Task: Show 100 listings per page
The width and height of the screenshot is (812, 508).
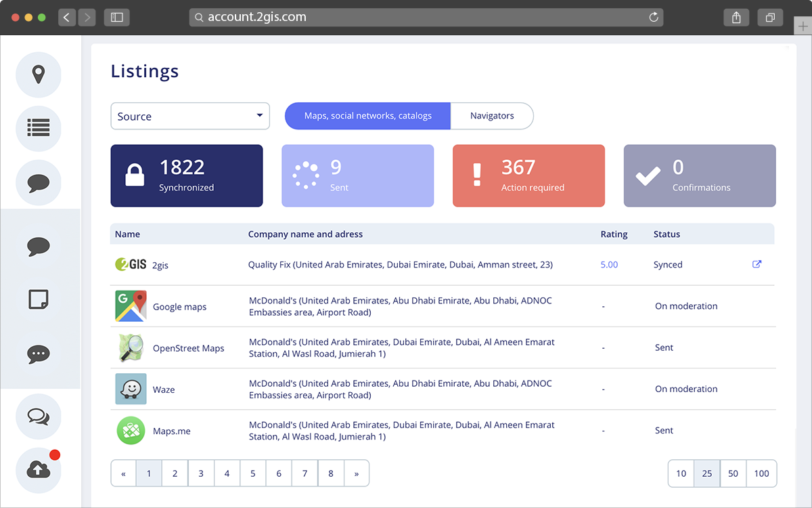Action: [x=762, y=473]
